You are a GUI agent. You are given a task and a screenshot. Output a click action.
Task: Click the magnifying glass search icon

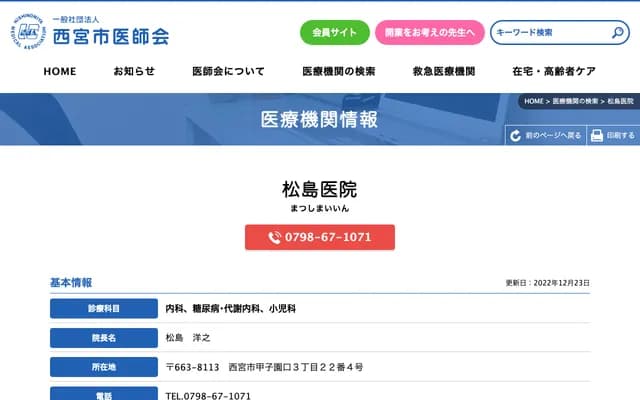(618, 33)
